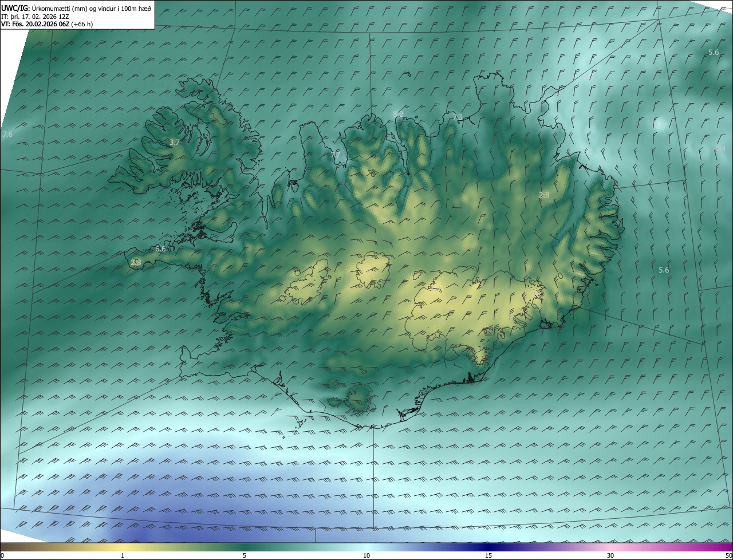733x560 pixels.
Task: Click the 6.6 value on the map
Action: (160, 249)
